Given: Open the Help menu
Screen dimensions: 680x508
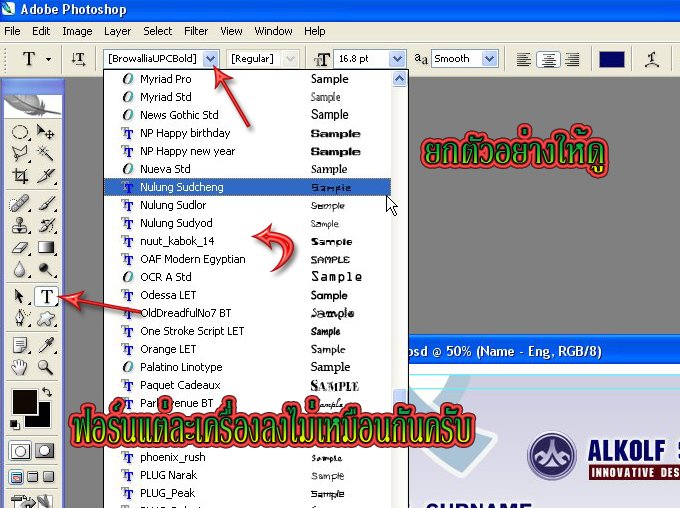Looking at the screenshot, I should (314, 31).
